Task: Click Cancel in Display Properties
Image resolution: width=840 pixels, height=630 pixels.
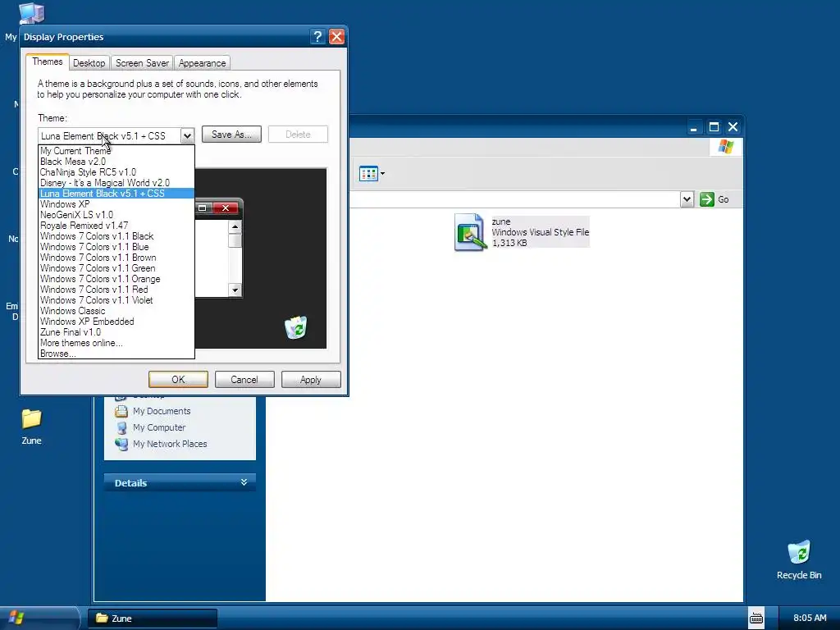Action: [x=244, y=379]
